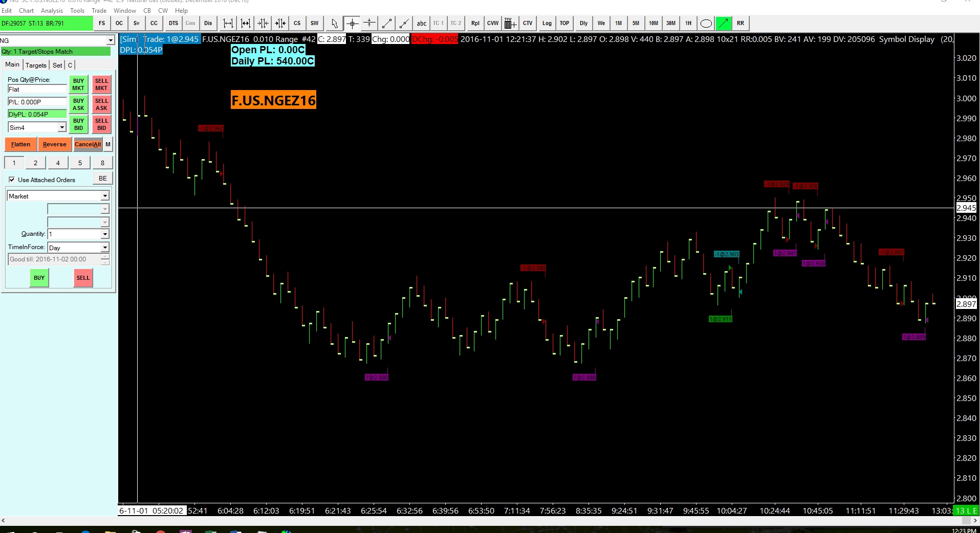Click the SW toolbar button
Image resolution: width=980 pixels, height=533 pixels.
point(315,24)
